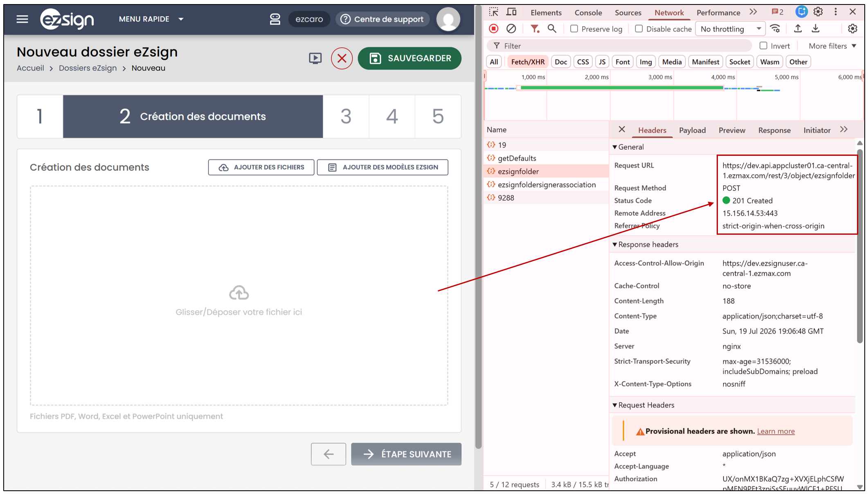
Task: Toggle the device toolbar icon
Action: [511, 12]
